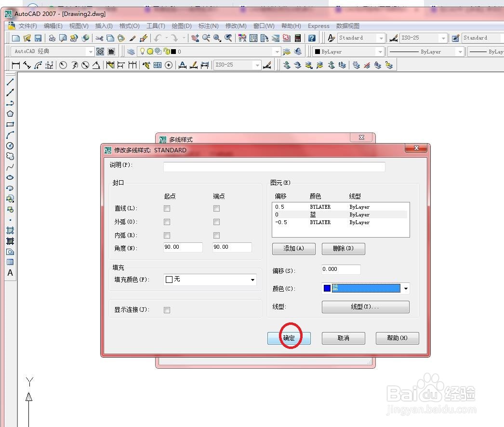The height and width of the screenshot is (427, 504).
Task: Click the Open file icon
Action: (27, 38)
